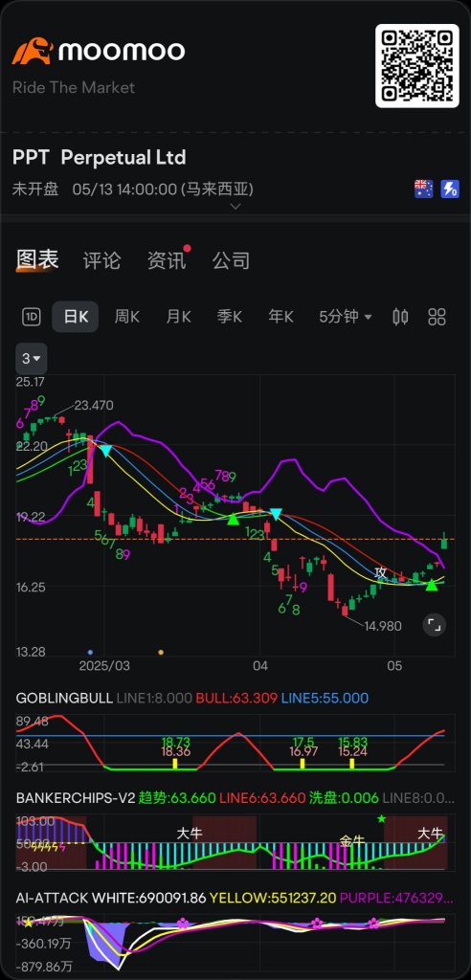The image size is (471, 980).
Task: Open the 公司 tab
Action: 231,260
